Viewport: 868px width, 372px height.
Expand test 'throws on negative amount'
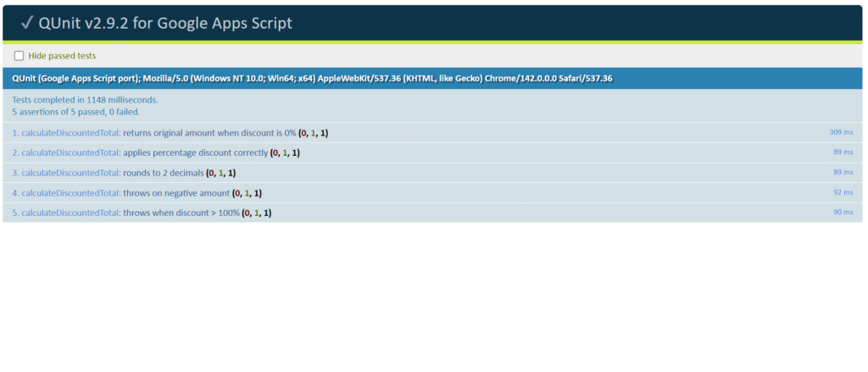coord(175,192)
